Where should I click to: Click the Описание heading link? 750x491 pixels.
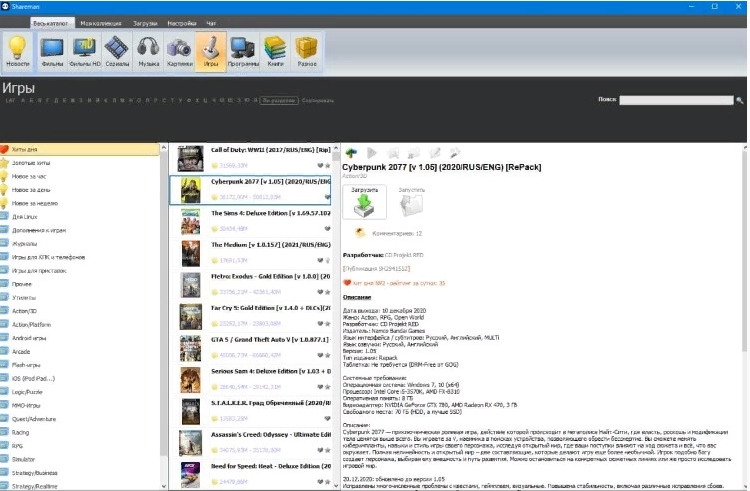point(357,297)
